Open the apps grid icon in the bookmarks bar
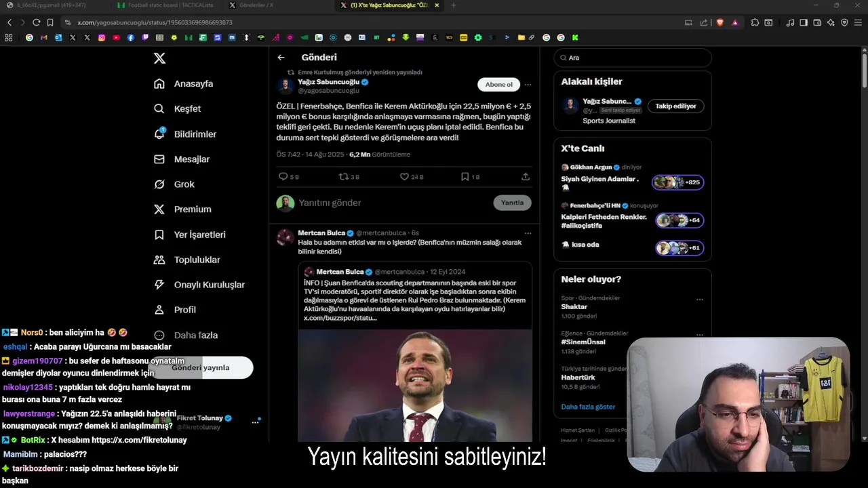 pos(9,38)
